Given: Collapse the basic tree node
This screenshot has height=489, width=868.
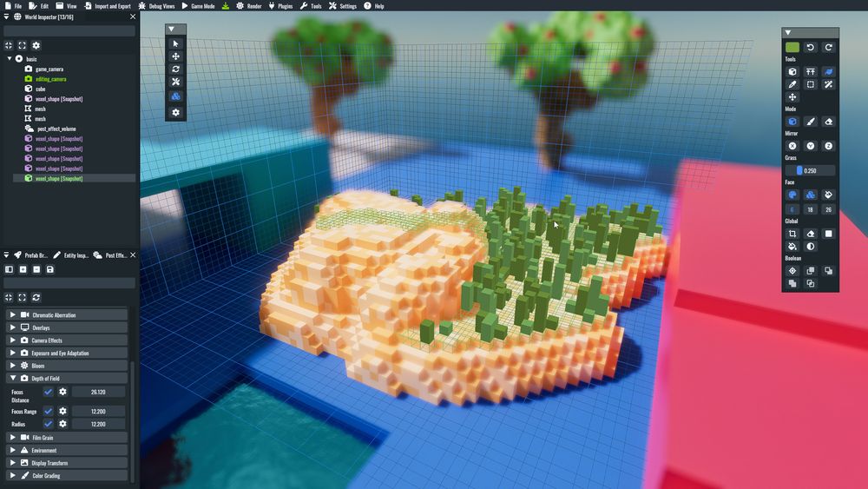Looking at the screenshot, I should tap(10, 59).
